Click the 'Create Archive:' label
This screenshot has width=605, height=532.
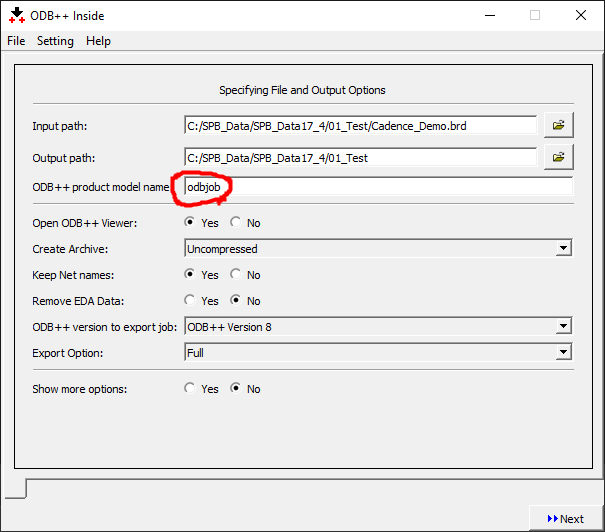tap(70, 249)
